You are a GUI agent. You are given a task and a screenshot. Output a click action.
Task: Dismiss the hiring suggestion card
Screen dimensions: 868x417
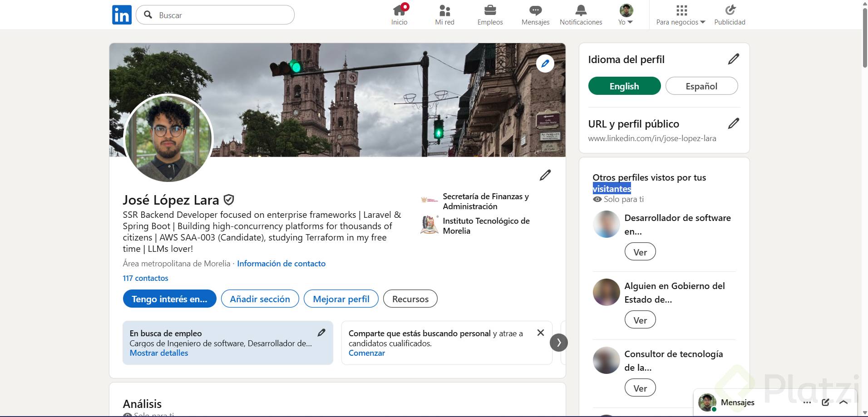pyautogui.click(x=541, y=333)
